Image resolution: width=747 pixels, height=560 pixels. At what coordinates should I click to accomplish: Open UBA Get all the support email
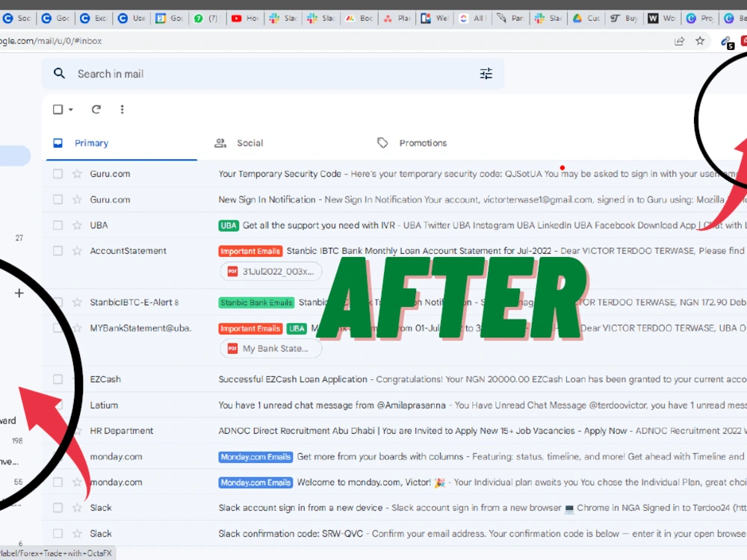(x=395, y=225)
